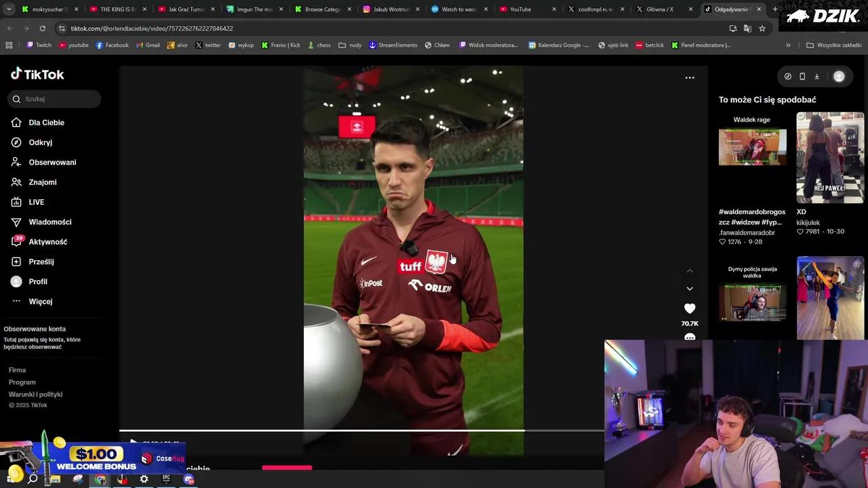The height and width of the screenshot is (488, 868).
Task: Open the HEJ PAWEŁ video thumbnail
Action: (830, 157)
